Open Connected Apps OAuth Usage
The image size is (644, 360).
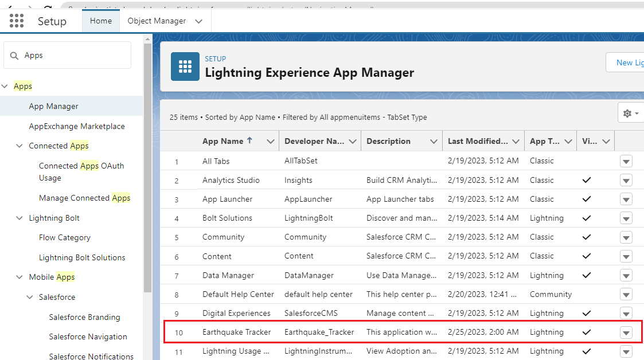click(x=81, y=171)
